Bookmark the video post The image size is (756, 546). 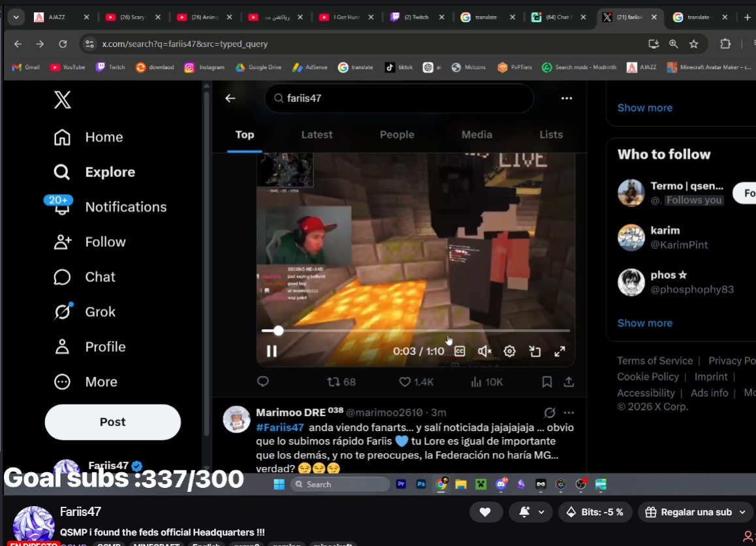pyautogui.click(x=546, y=382)
